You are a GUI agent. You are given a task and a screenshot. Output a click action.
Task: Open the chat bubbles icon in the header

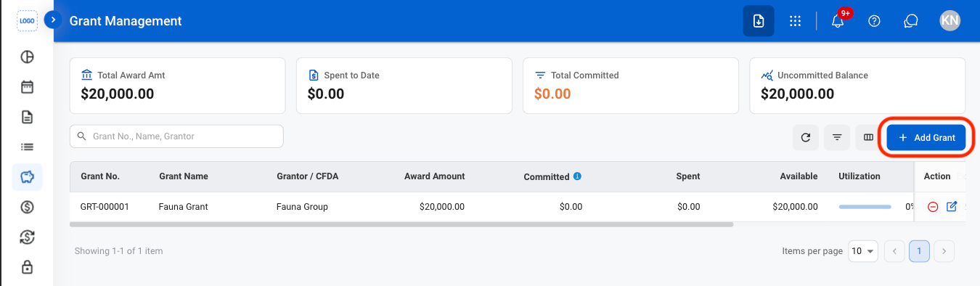[x=911, y=21]
